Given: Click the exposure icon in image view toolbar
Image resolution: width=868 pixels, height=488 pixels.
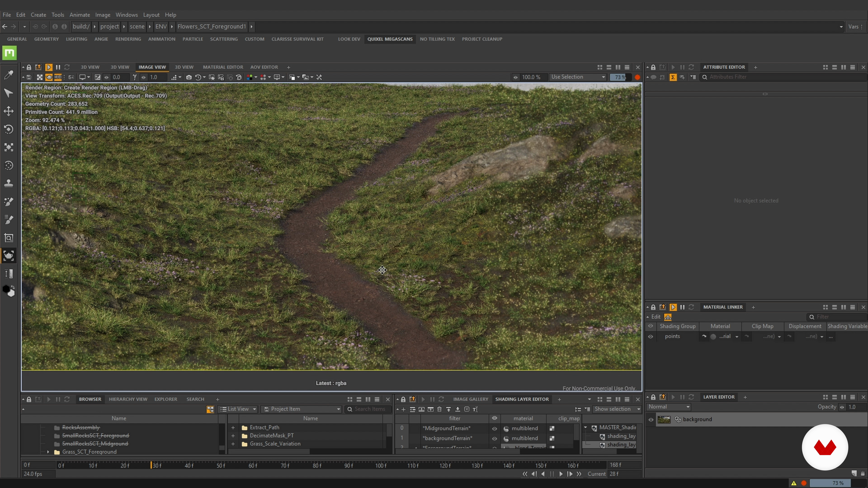Looking at the screenshot, I should click(97, 77).
